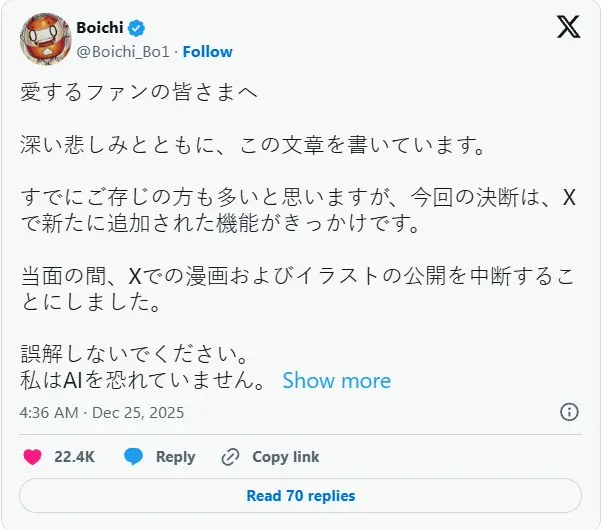605x529 pixels.
Task: Select the Copy link text label
Action: tap(285, 457)
